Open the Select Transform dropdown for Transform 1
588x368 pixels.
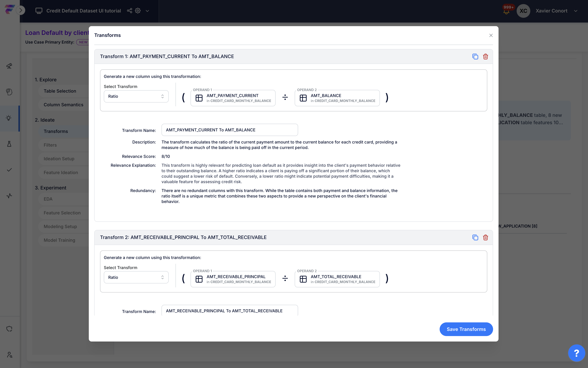[136, 96]
